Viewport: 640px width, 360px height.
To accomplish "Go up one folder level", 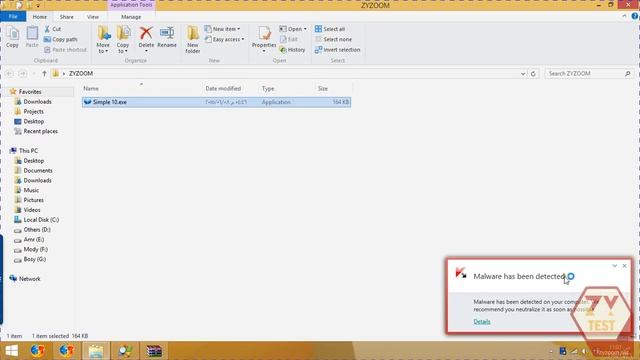I will (x=44, y=73).
